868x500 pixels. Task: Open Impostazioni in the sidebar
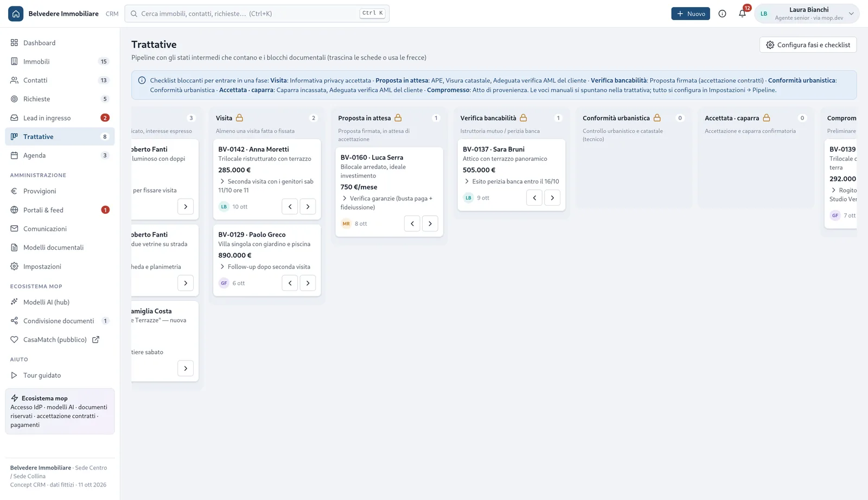(60, 267)
